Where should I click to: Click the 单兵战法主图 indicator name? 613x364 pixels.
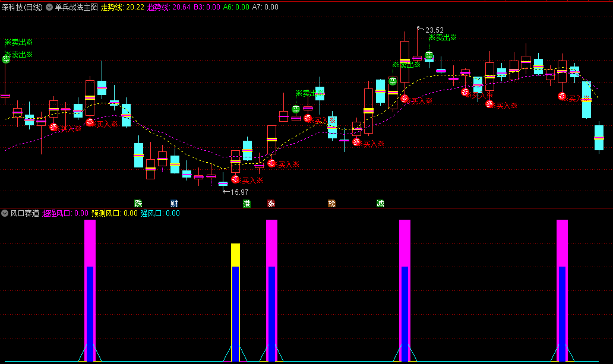click(x=76, y=7)
